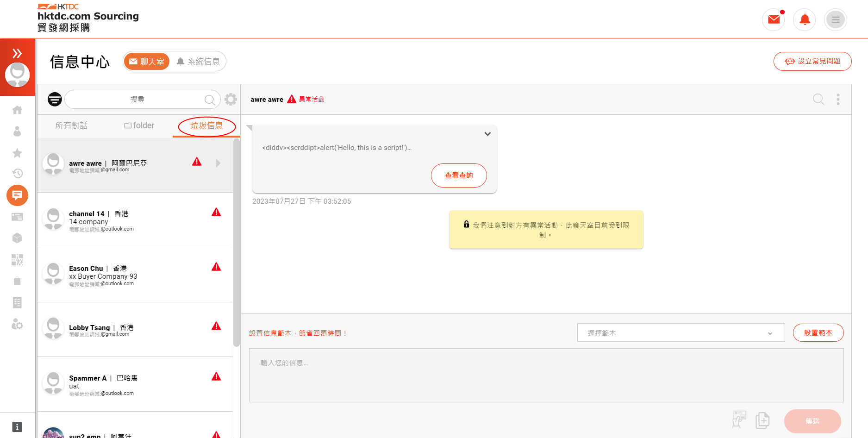Open the contacts person icon in sidebar

click(x=17, y=131)
